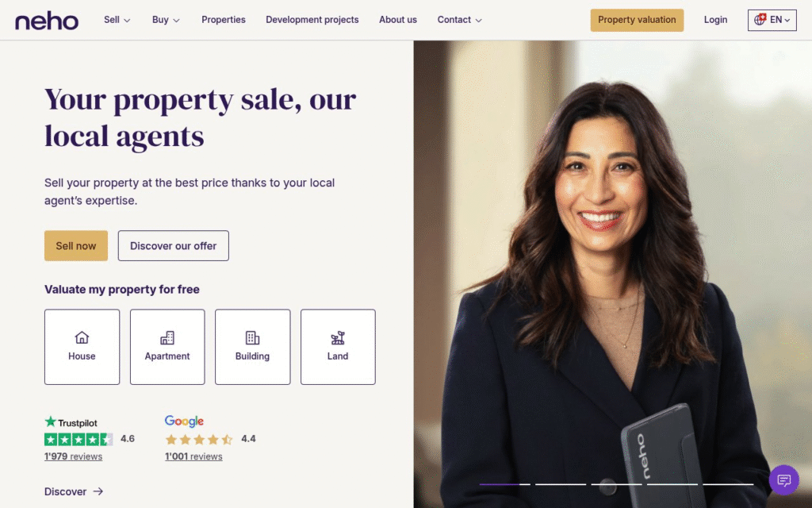Screen dimensions: 812x508
Task: Choose the Apartment valuation icon
Action: [167, 338]
